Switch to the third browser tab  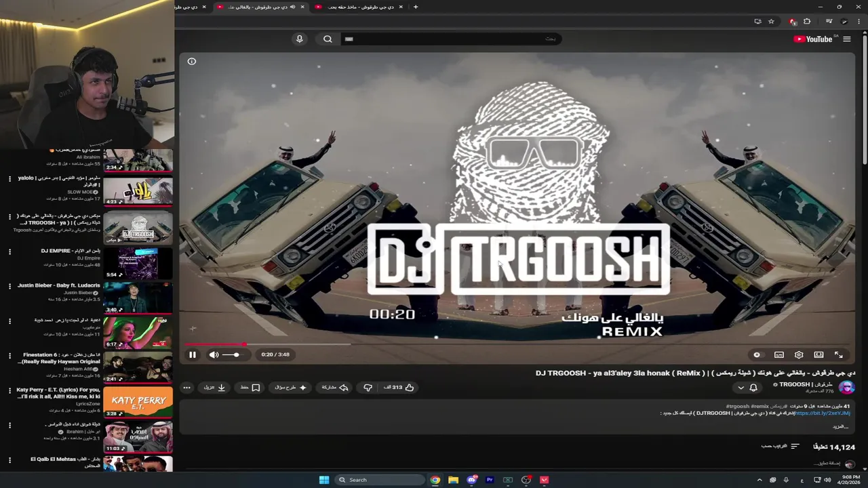(x=359, y=7)
